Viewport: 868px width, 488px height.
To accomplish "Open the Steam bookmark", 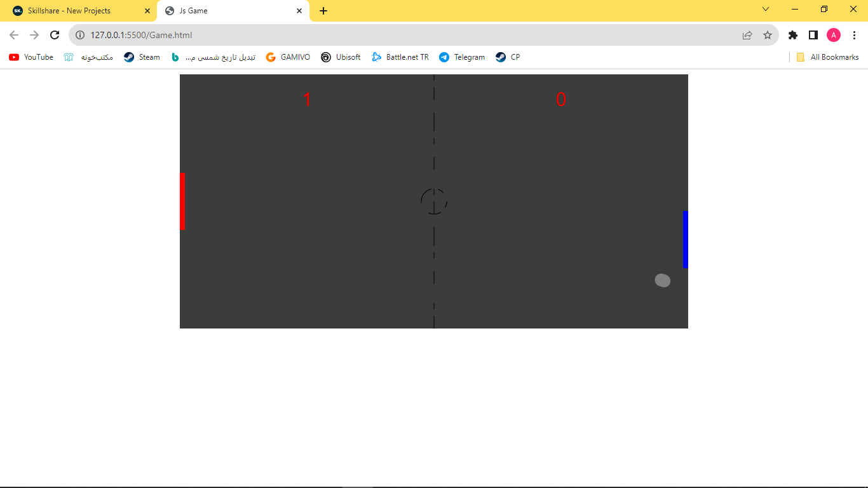I will click(x=142, y=57).
